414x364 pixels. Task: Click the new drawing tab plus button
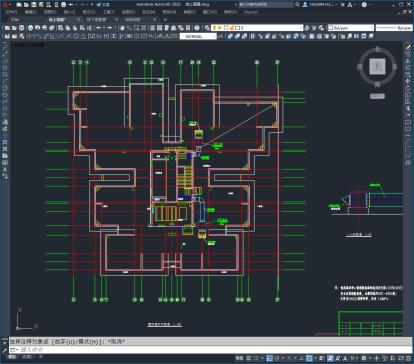click(x=165, y=20)
